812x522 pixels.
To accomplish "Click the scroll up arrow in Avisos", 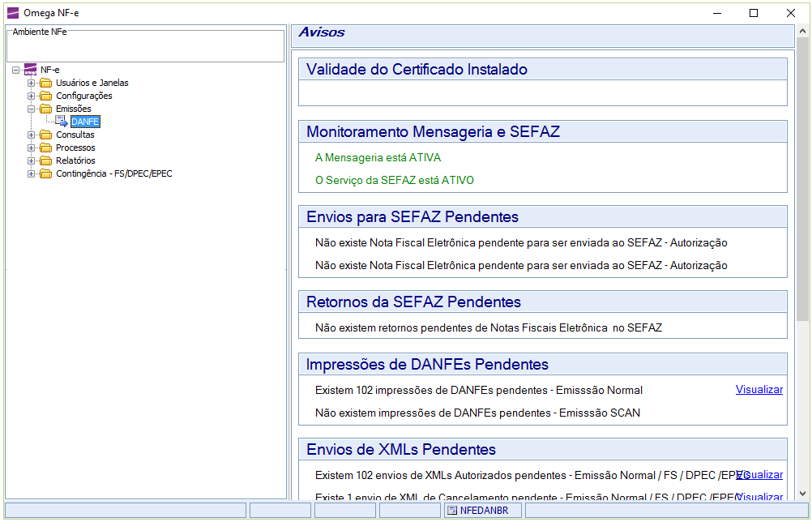I will coord(802,30).
